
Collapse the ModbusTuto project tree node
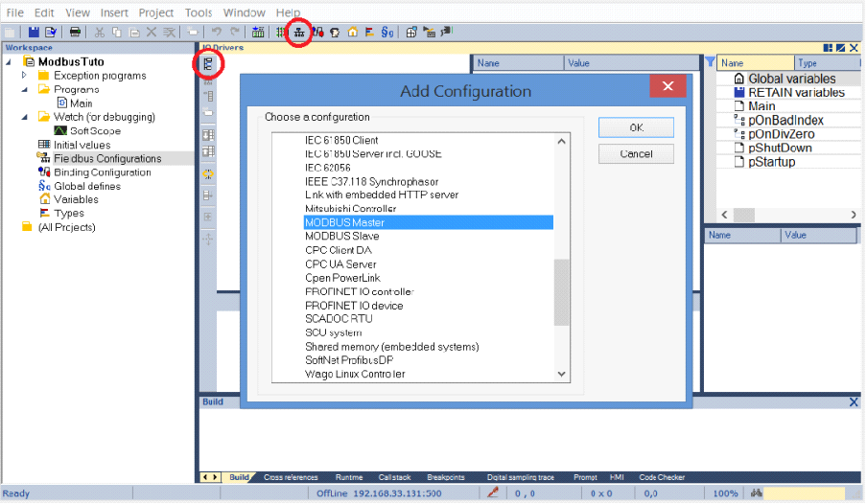point(9,62)
